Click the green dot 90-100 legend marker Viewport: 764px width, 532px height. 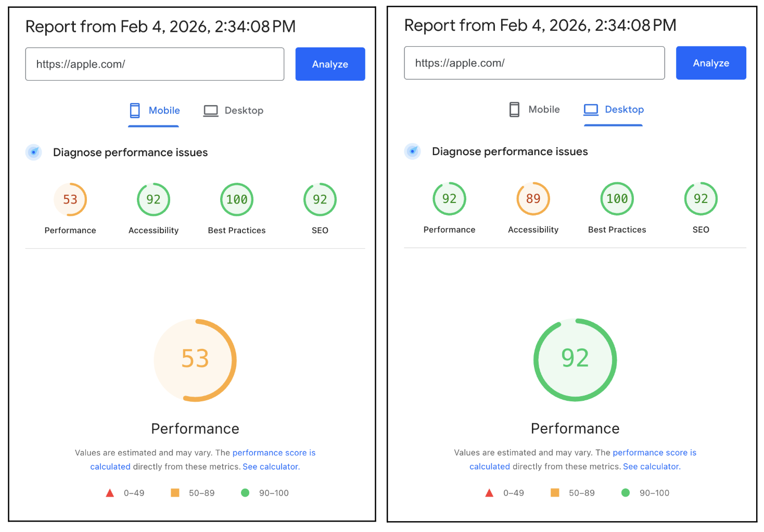[245, 492]
